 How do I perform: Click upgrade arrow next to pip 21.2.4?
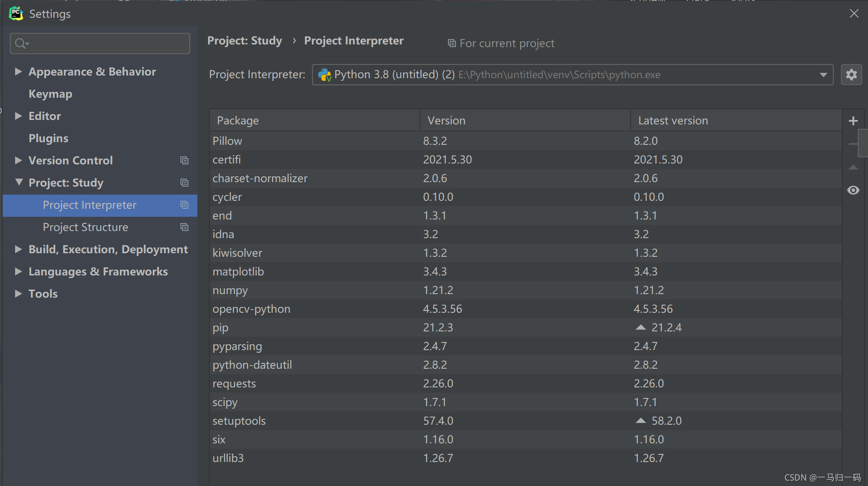pos(640,327)
